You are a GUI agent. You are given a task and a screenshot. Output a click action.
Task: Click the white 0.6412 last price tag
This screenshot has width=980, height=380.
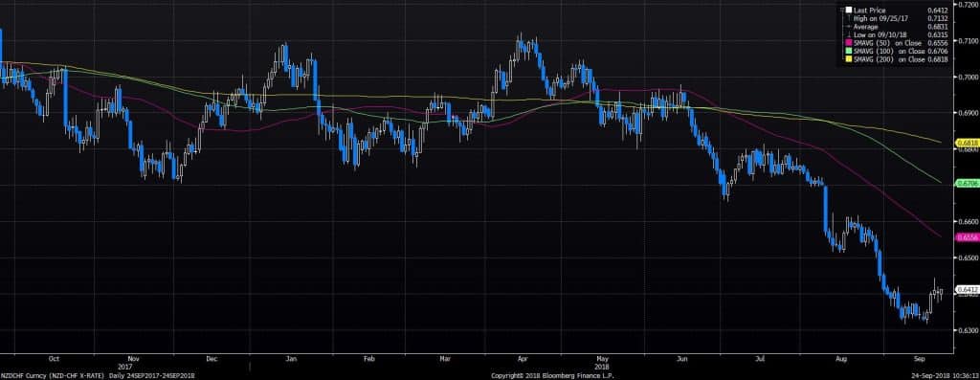tap(966, 289)
